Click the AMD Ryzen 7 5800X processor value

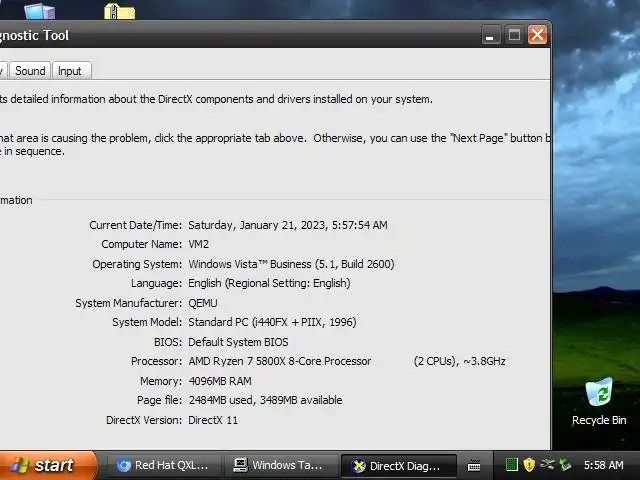(280, 361)
